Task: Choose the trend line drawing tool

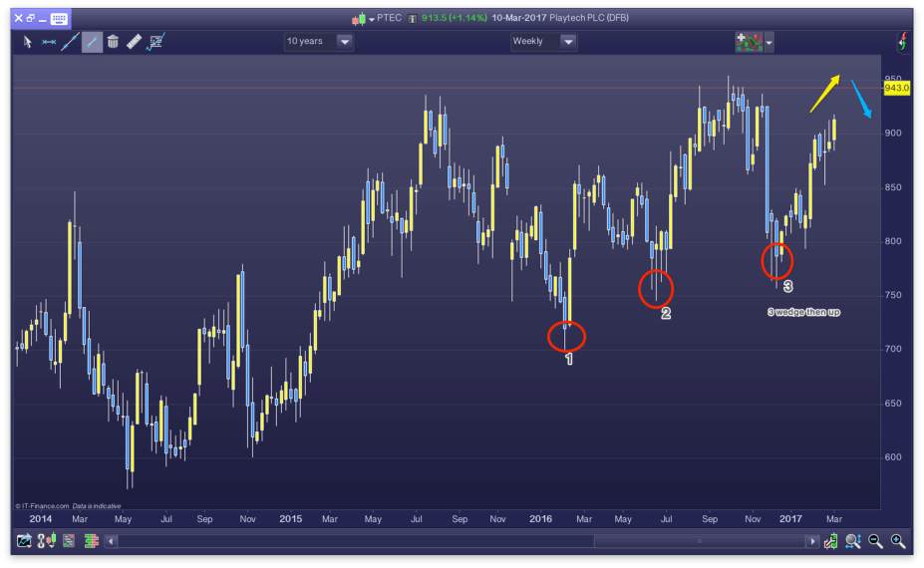Action: coord(70,42)
